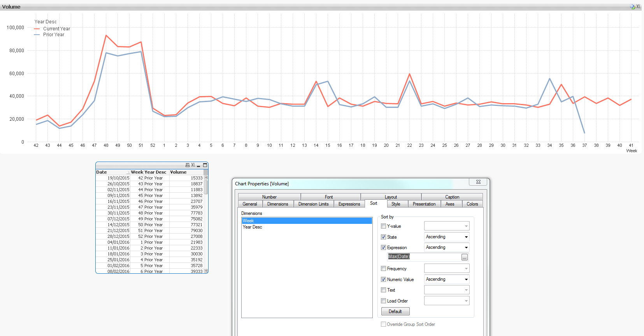Enable the Load Order sort checkbox
This screenshot has height=336, width=644.
tap(384, 301)
